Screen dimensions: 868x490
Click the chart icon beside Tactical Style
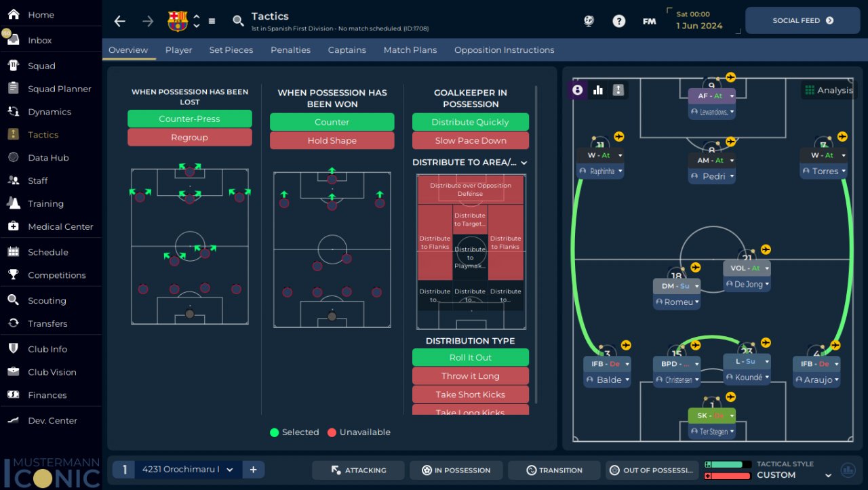click(x=848, y=470)
